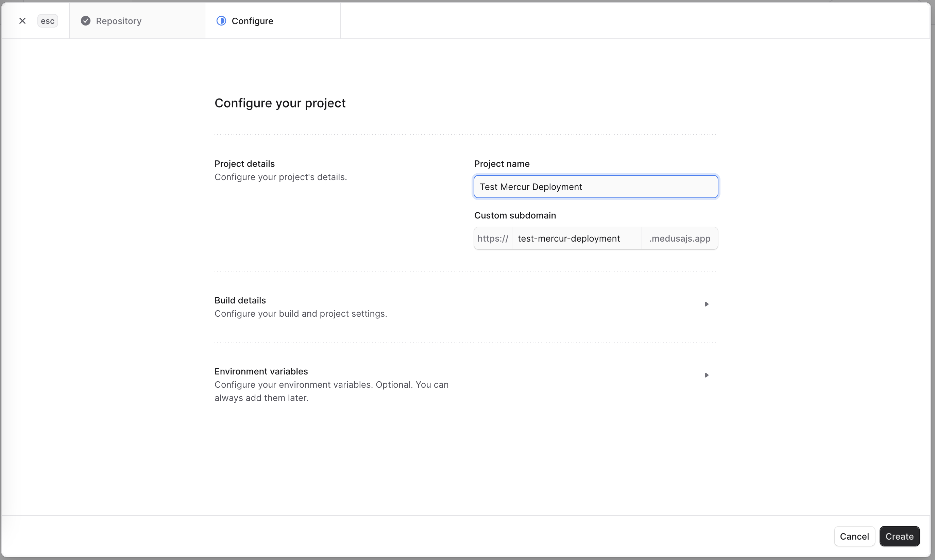Click the esc badge next to close
935x560 pixels.
click(48, 21)
